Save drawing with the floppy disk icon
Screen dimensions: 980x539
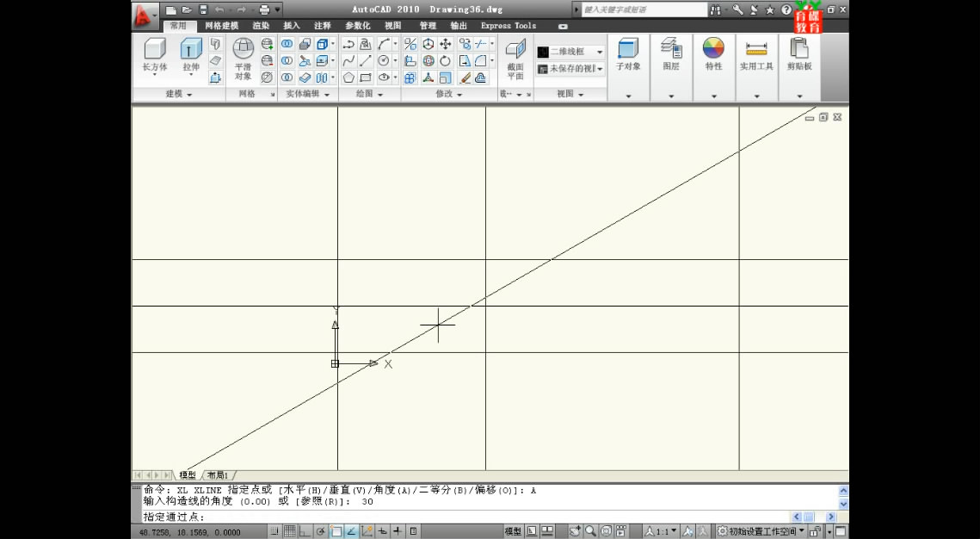202,9
